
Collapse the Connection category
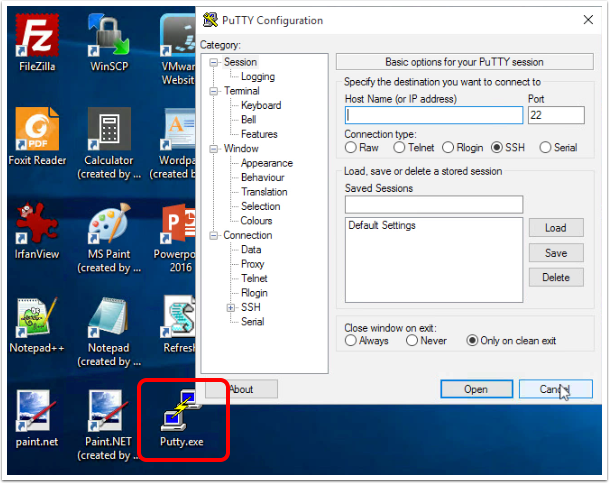pyautogui.click(x=213, y=235)
